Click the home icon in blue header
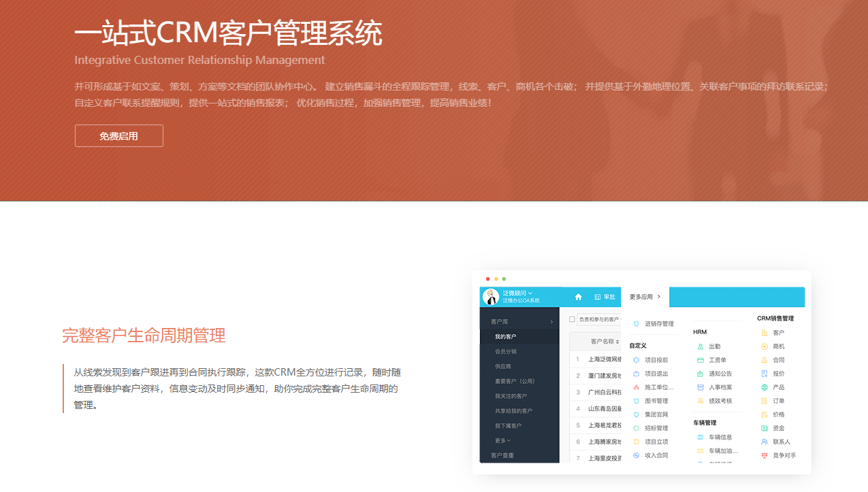Screen dimensions: 868x492 (x=579, y=297)
